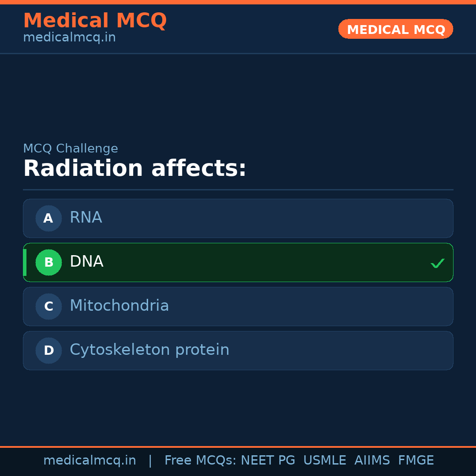Screen dimensions: 476x476
Task: Click the USMLE label in footer
Action: coord(325,460)
